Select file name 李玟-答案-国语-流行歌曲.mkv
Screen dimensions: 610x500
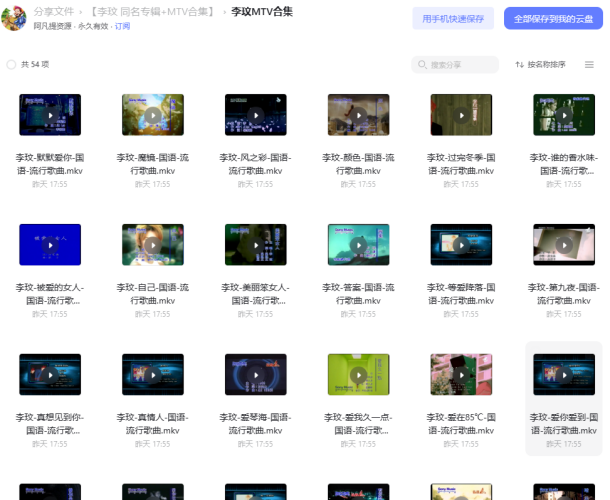(x=358, y=294)
